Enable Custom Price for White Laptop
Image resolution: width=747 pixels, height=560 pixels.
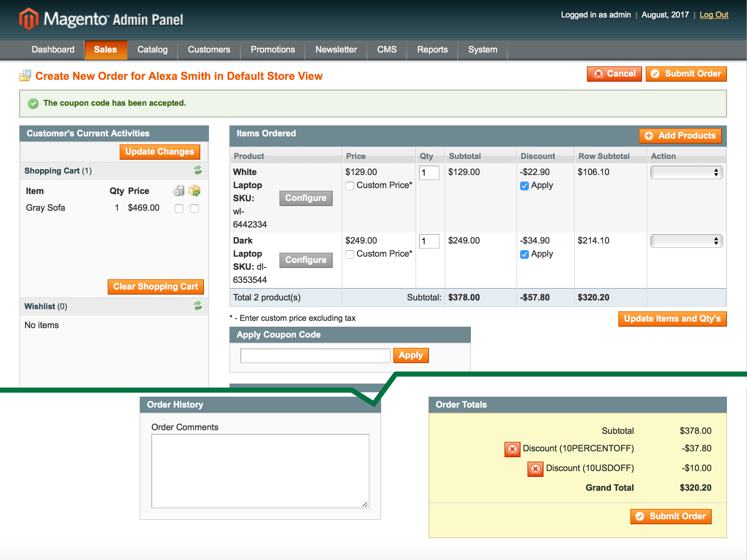click(x=350, y=186)
